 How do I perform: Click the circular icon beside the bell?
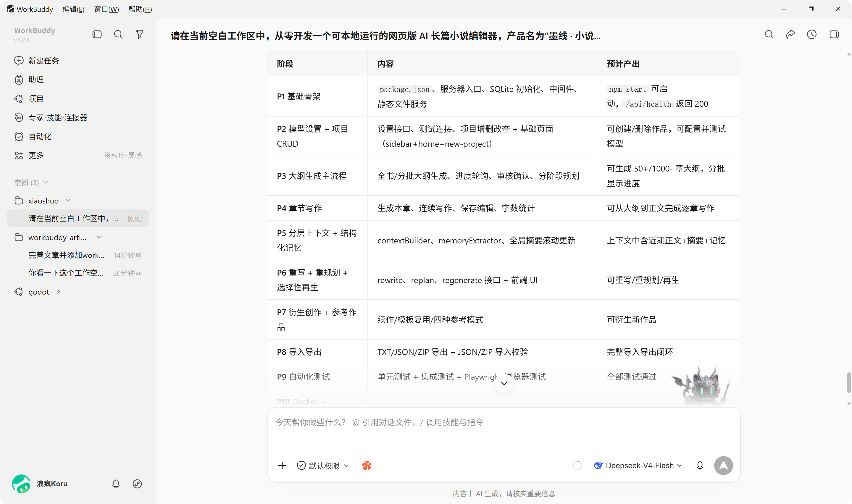[137, 484]
